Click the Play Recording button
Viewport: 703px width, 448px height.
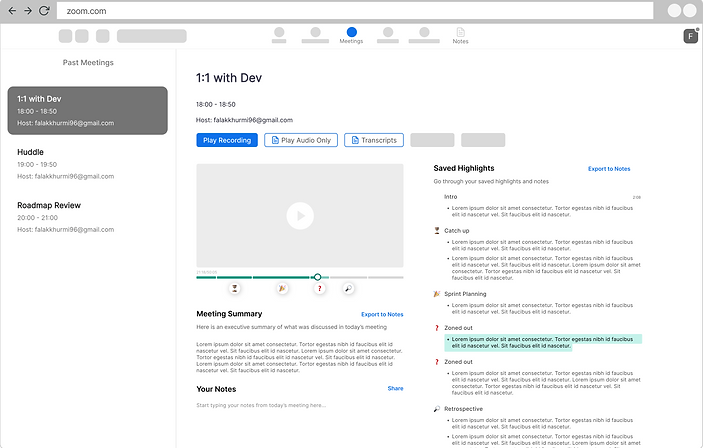tap(227, 140)
